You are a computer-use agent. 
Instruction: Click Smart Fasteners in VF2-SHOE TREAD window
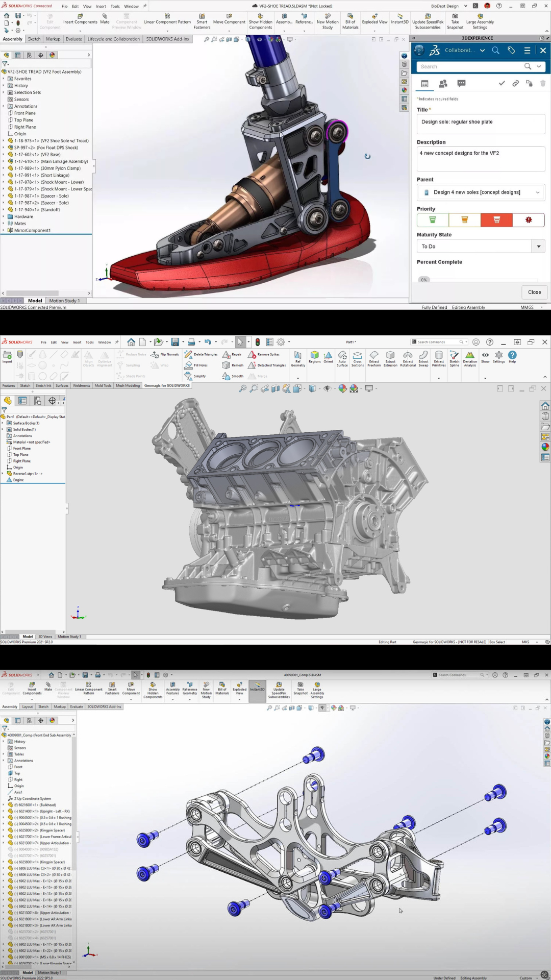click(x=202, y=21)
